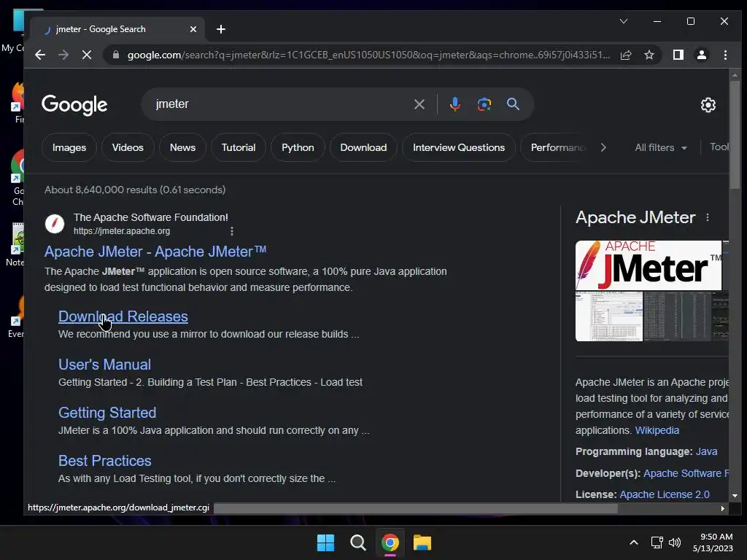Select the Tutorial filter chip
The width and height of the screenshot is (747, 560).
click(239, 147)
